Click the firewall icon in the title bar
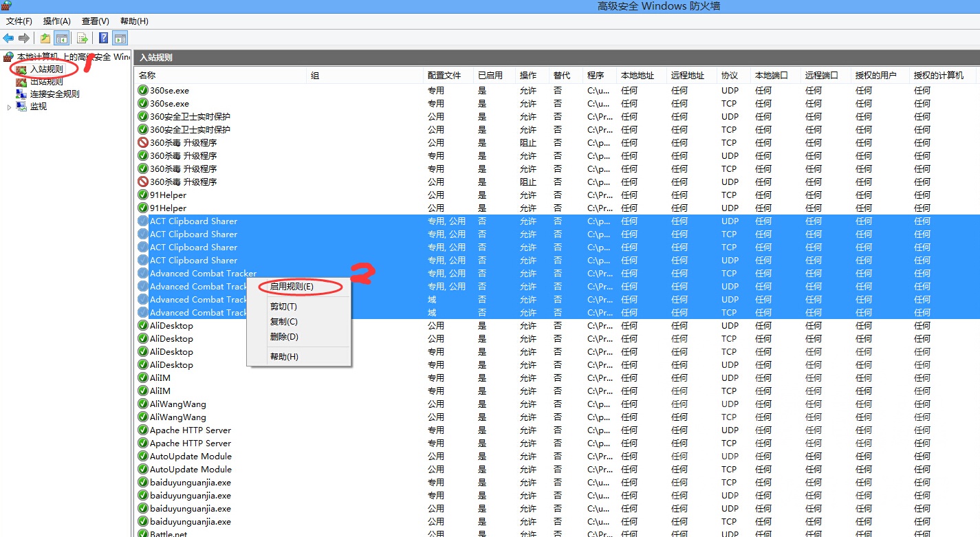Screen dimensions: 980x537 [6, 6]
